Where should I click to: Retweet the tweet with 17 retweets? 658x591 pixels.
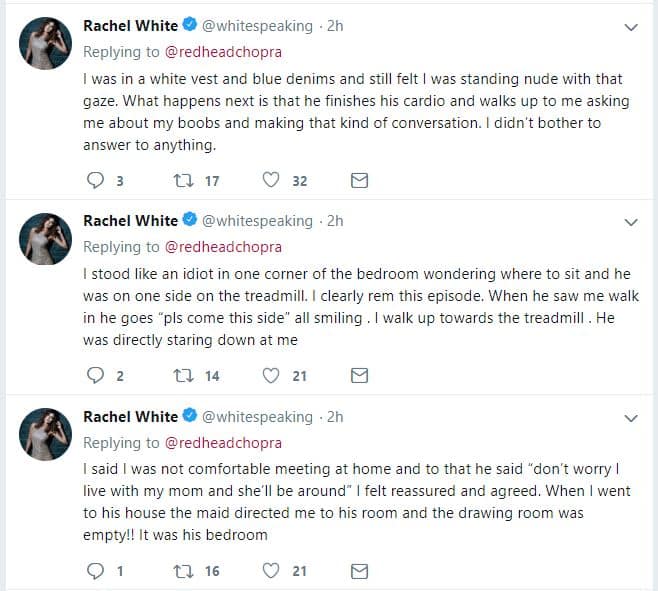tap(183, 180)
